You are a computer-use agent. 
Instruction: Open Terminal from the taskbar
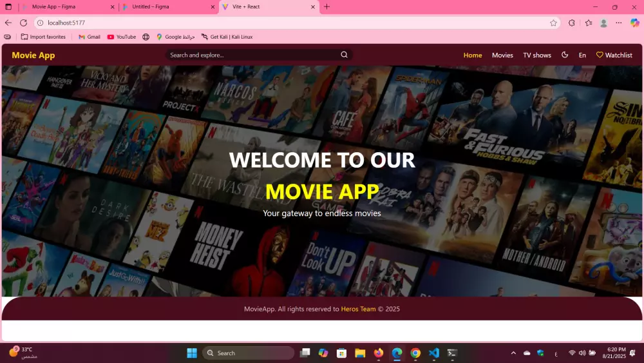(x=452, y=353)
